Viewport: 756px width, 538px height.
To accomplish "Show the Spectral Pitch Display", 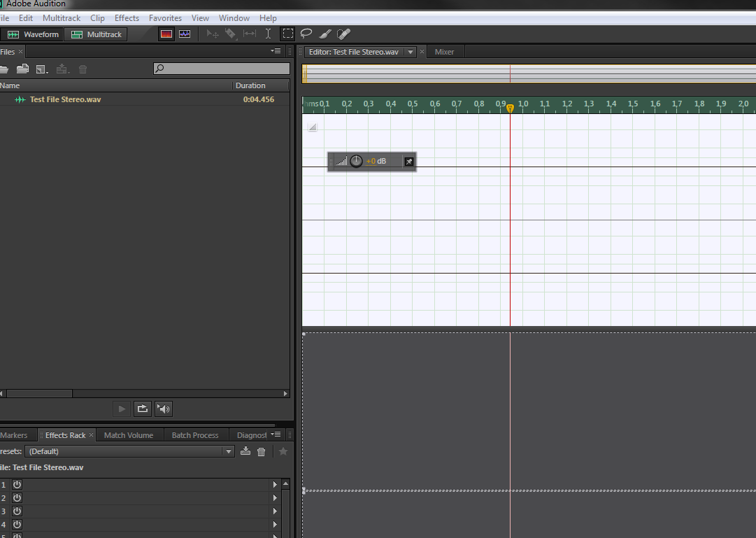I will click(x=185, y=34).
